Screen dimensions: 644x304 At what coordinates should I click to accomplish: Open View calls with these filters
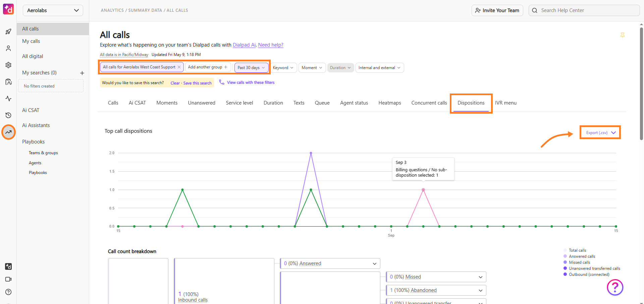click(251, 82)
